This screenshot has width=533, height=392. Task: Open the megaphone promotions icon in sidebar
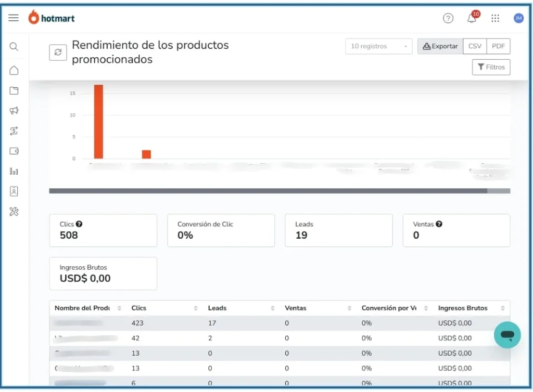coord(14,110)
